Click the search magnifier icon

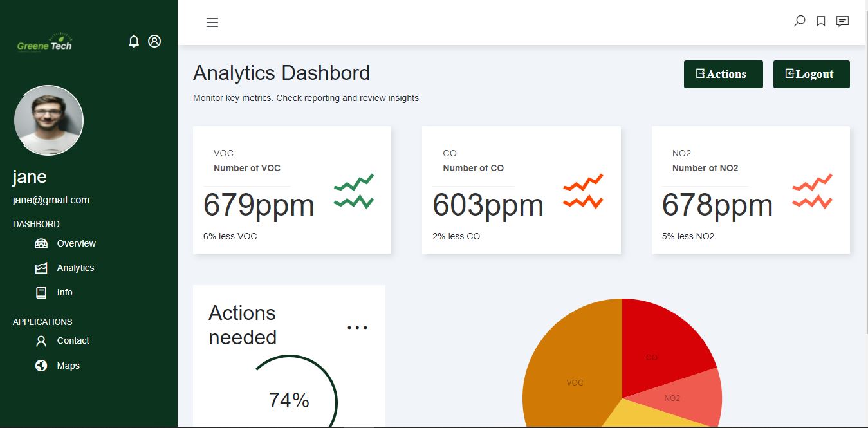[799, 21]
